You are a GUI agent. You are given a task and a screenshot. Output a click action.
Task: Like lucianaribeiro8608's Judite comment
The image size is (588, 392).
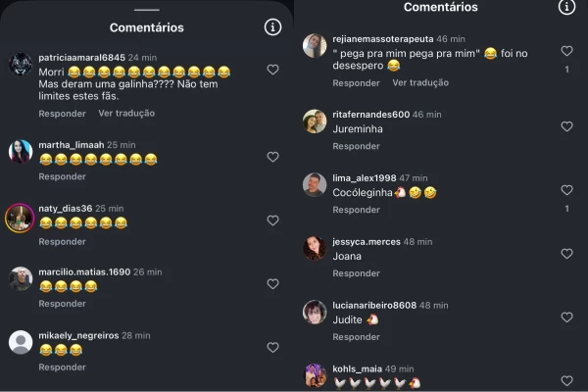(566, 318)
